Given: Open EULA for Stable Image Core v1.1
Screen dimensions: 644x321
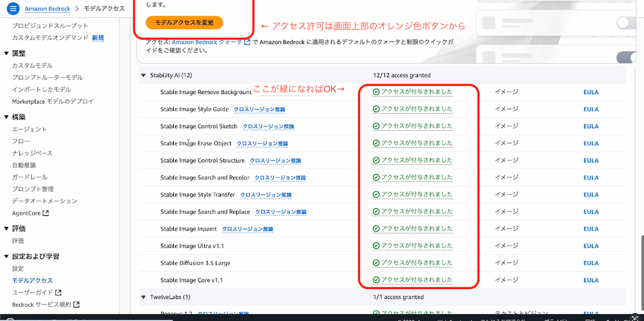Looking at the screenshot, I should coord(591,280).
